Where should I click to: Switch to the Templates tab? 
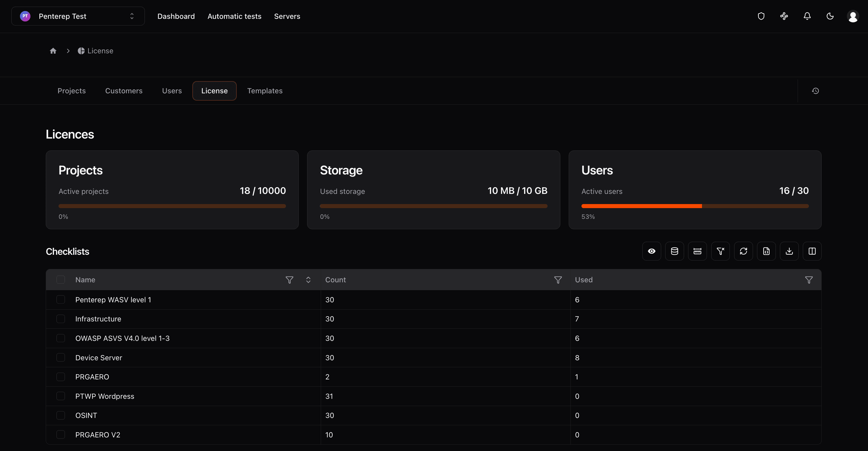tap(265, 91)
